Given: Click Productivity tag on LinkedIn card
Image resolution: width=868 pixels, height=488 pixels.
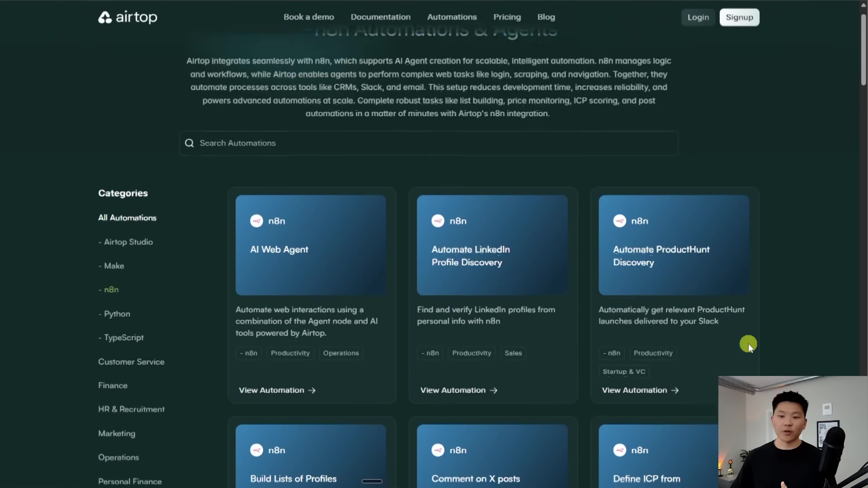Looking at the screenshot, I should tap(472, 353).
